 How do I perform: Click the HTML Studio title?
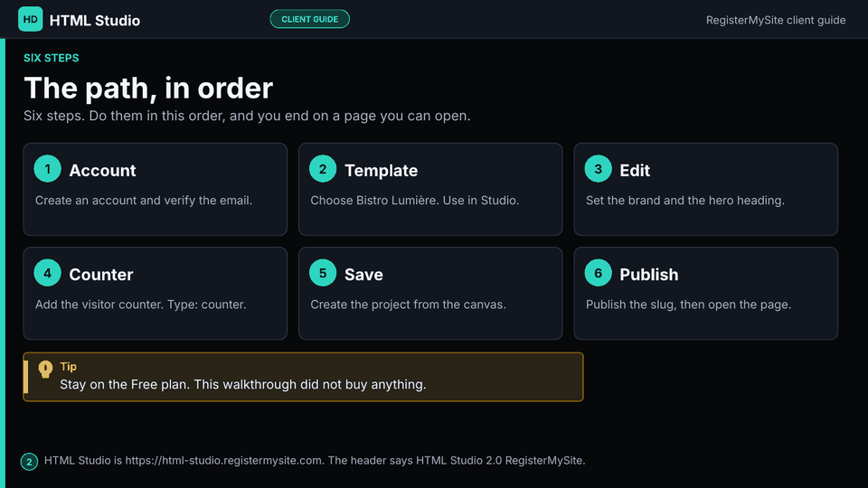point(95,21)
